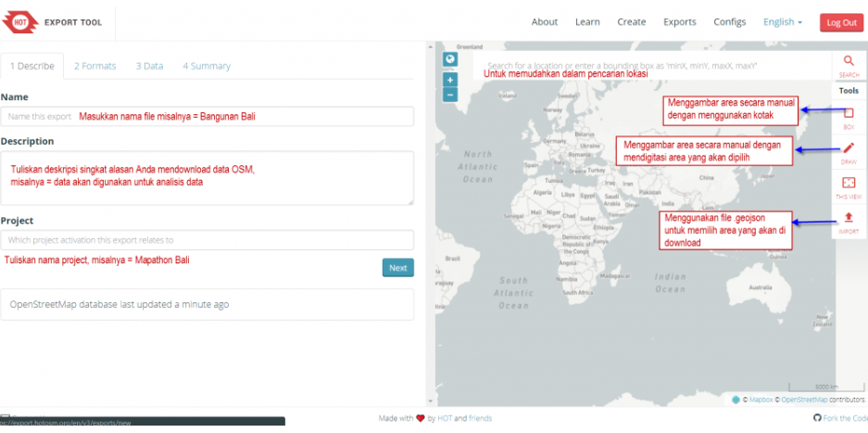Click the globe basemap icon
The image size is (868, 433).
(450, 59)
